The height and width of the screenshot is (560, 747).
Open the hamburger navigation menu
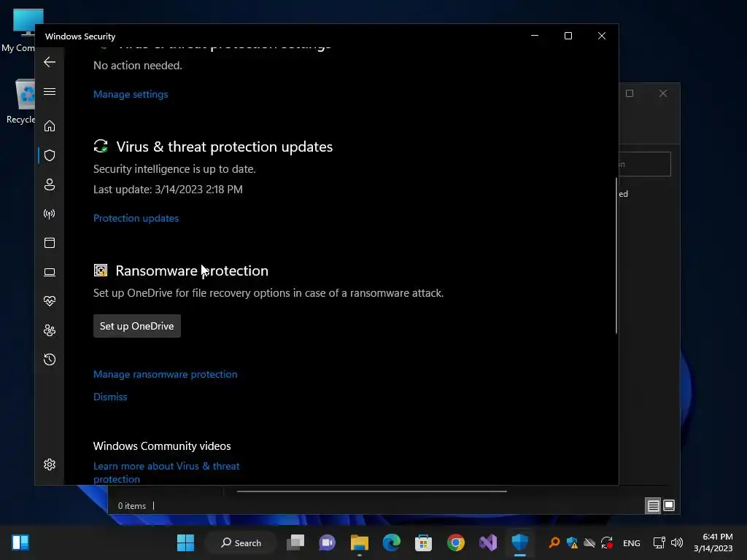point(50,91)
